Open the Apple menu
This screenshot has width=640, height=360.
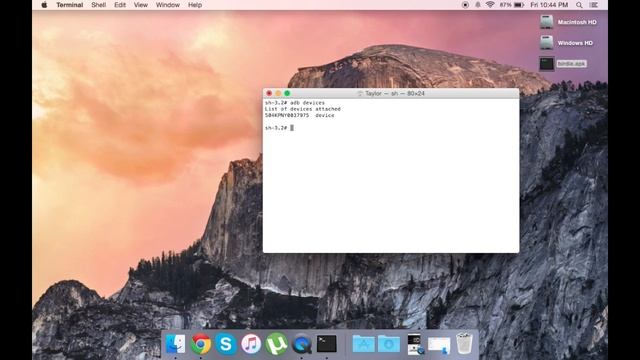click(44, 5)
